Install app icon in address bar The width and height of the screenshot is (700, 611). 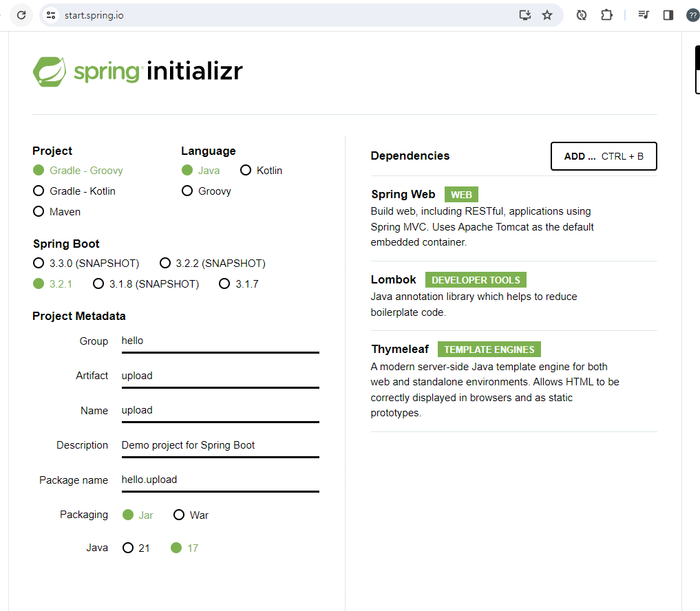click(525, 15)
